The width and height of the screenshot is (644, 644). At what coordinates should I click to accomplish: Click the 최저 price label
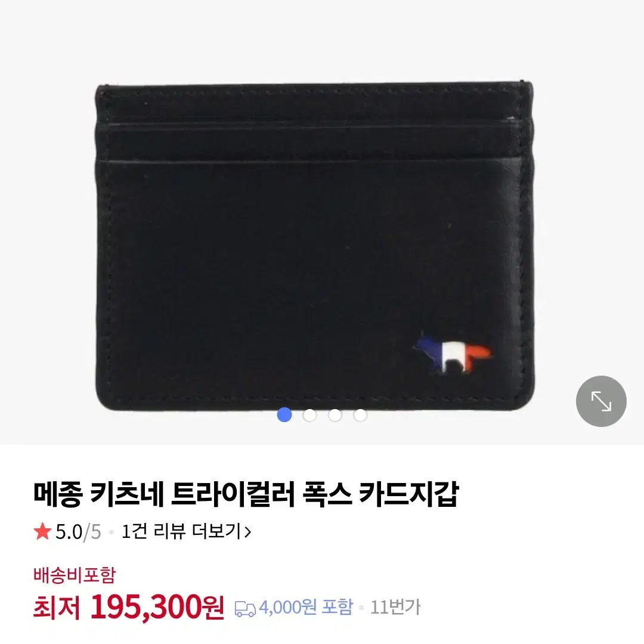(x=57, y=608)
